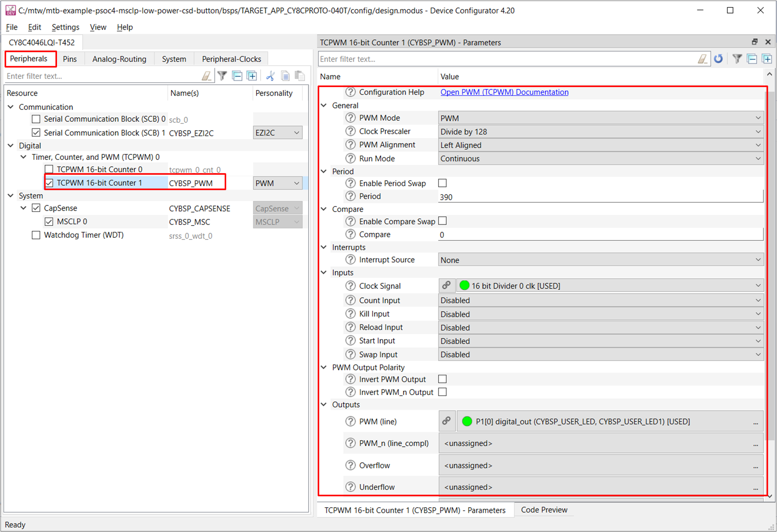
Task: Open PWM Mode dropdown
Action: point(601,118)
